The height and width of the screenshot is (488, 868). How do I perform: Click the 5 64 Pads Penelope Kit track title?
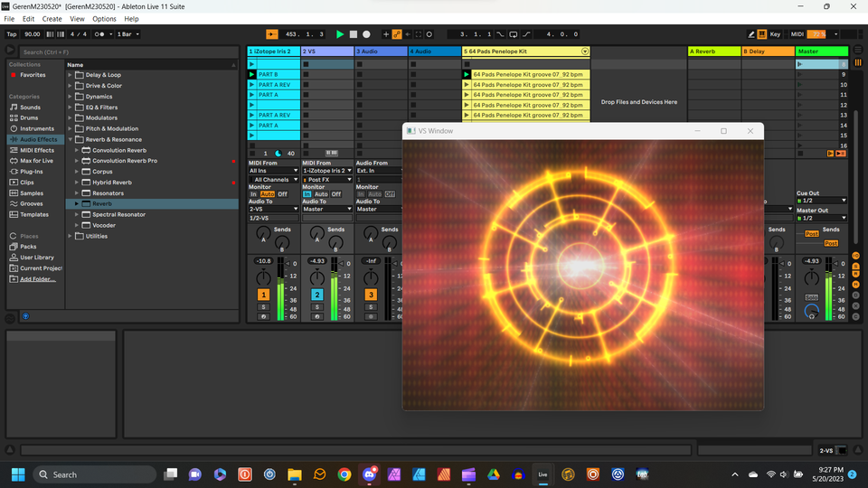pyautogui.click(x=526, y=52)
